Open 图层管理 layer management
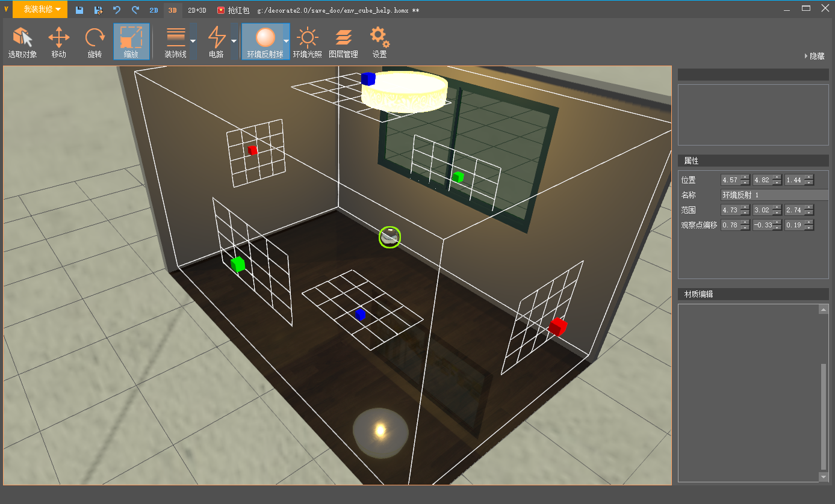835x504 pixels. click(343, 41)
